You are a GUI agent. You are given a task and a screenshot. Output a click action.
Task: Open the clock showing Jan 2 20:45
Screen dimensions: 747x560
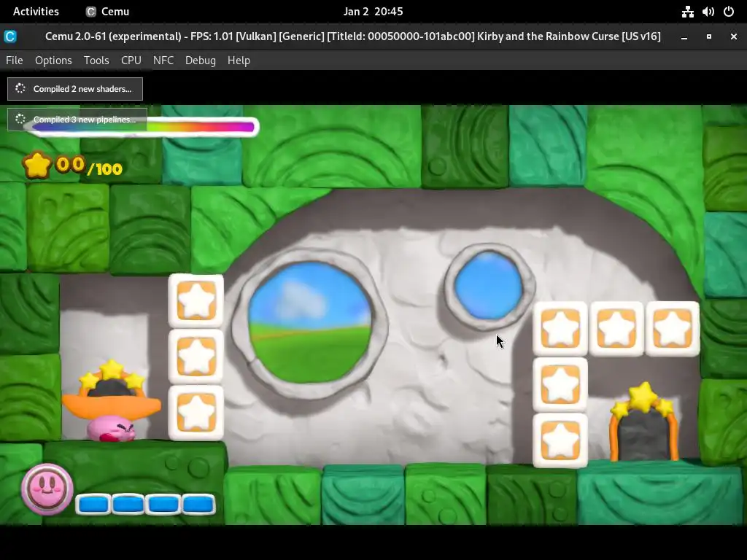point(373,12)
